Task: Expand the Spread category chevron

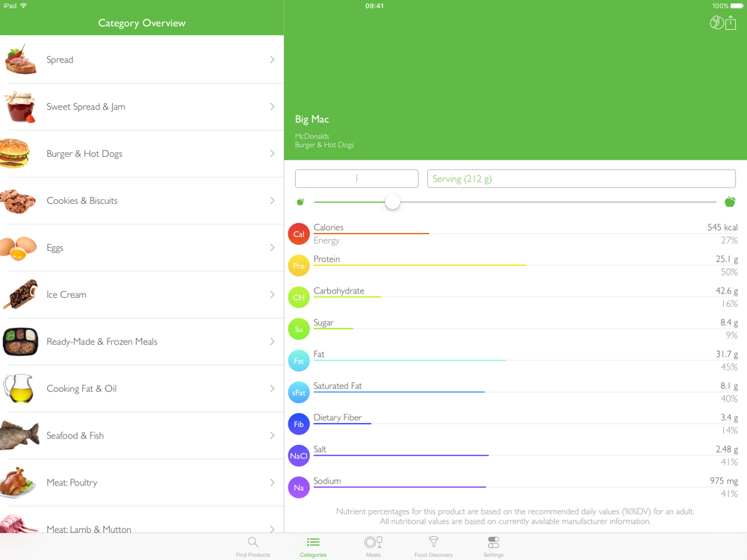Action: 272,60
